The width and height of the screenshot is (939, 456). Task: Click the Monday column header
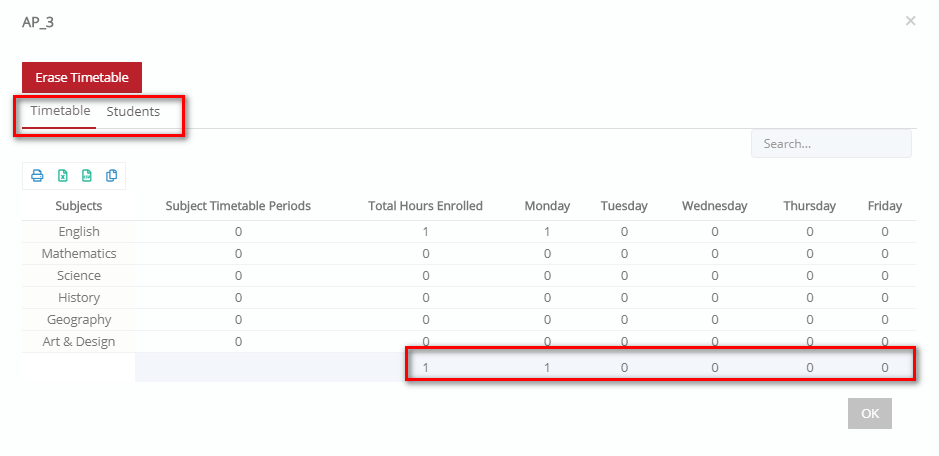(547, 206)
